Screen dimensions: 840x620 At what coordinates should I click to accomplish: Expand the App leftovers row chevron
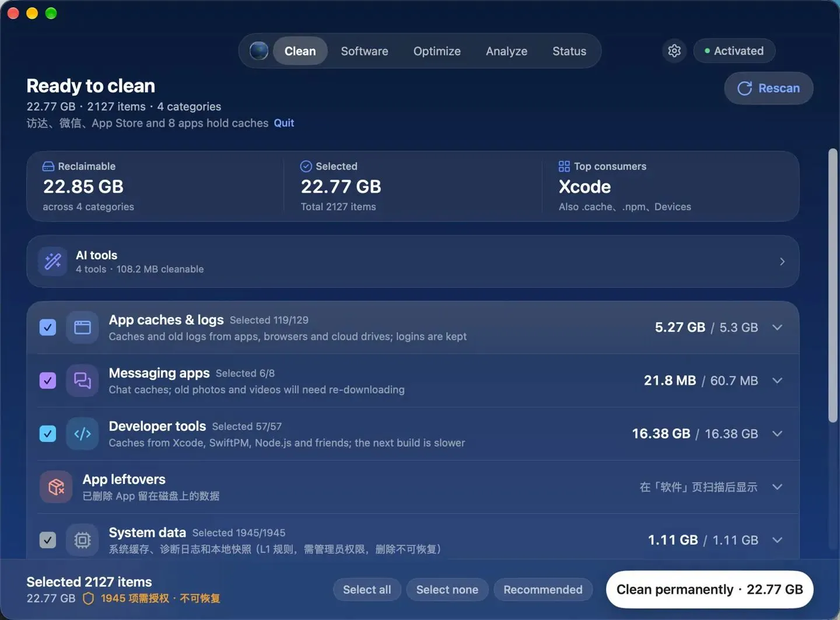[x=777, y=487]
